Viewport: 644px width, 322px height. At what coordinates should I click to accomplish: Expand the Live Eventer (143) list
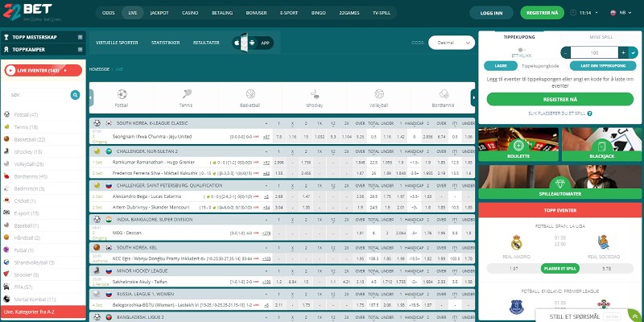(x=43, y=70)
